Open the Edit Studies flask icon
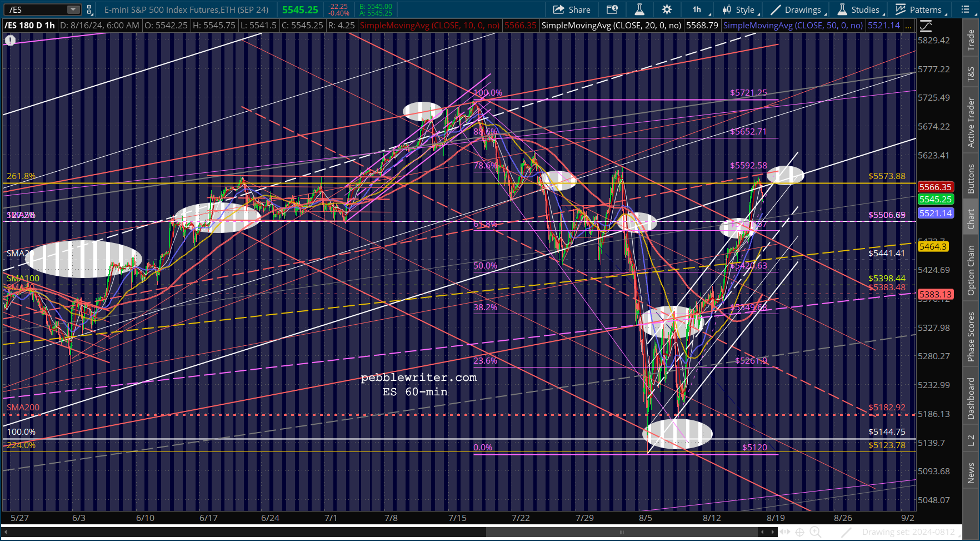980x541 pixels. point(639,9)
